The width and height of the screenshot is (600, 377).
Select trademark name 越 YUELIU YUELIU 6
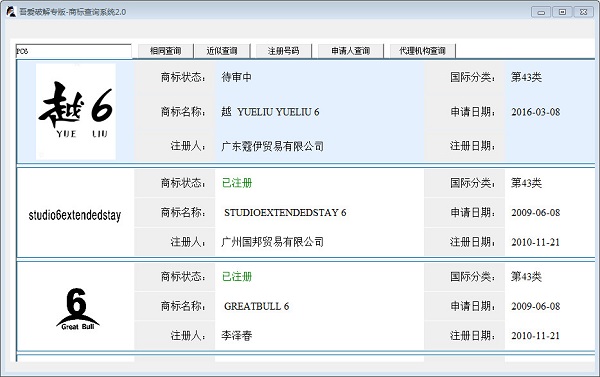point(270,112)
